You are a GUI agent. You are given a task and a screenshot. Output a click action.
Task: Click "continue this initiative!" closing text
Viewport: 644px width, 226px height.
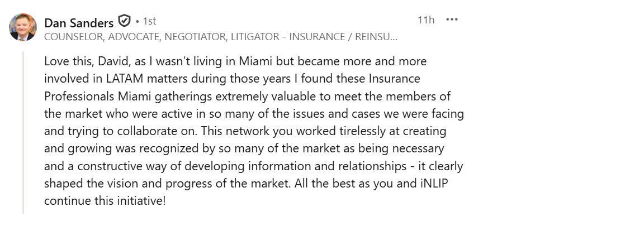105,201
